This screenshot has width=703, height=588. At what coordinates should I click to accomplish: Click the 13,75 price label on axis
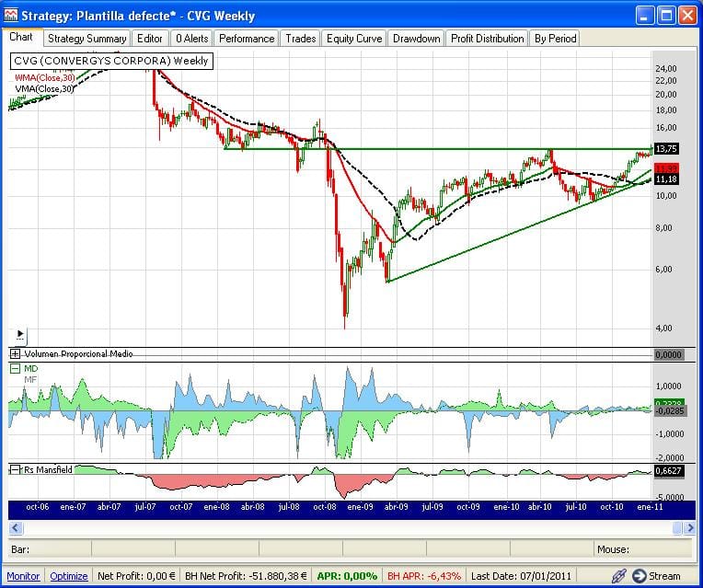[665, 148]
